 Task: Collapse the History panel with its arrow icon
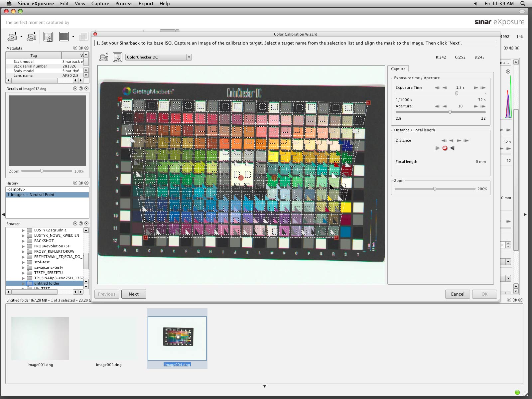[75, 183]
